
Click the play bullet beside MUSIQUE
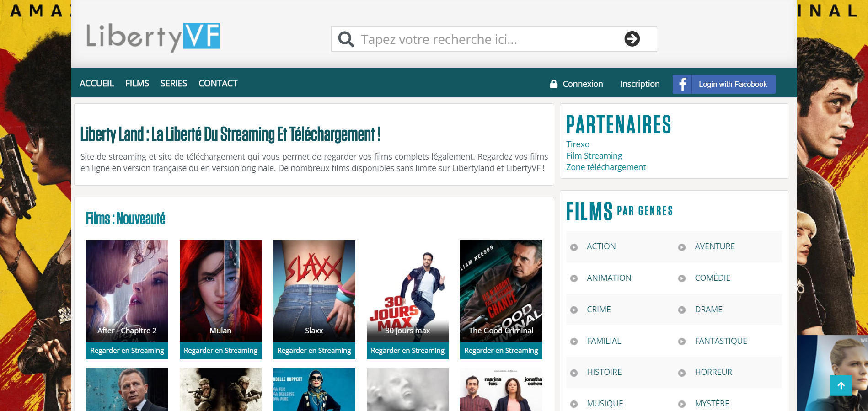[574, 404]
